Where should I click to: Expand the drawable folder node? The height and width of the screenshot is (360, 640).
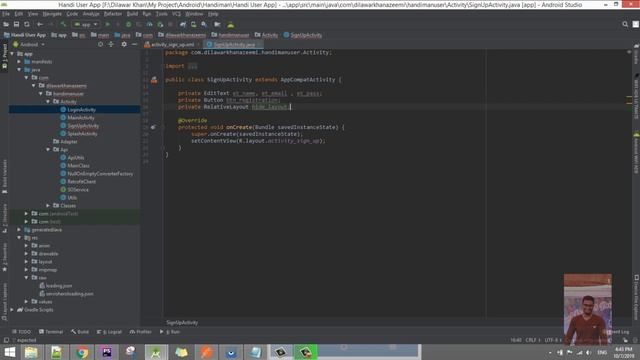(27, 253)
